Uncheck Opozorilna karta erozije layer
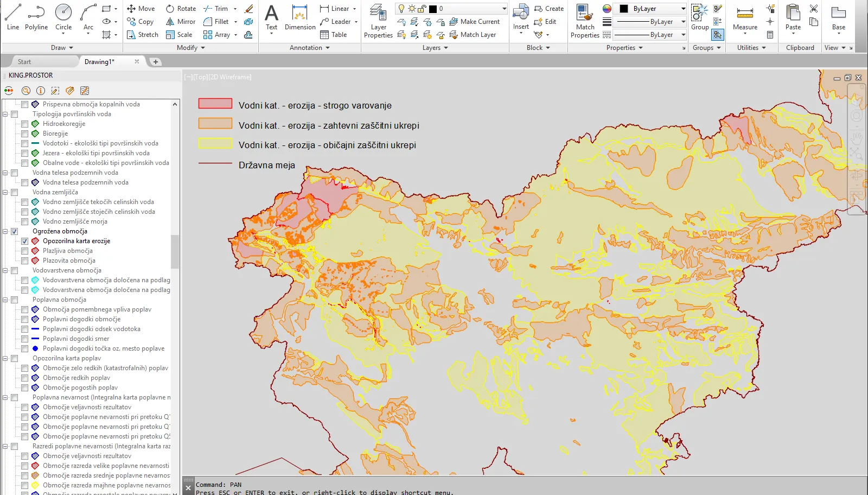868x495 pixels. point(24,241)
